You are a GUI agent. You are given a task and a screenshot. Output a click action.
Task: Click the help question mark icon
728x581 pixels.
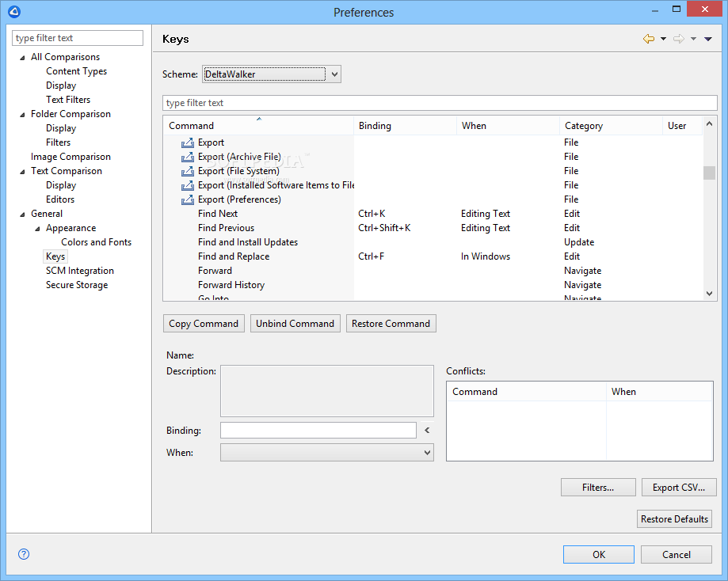click(24, 554)
